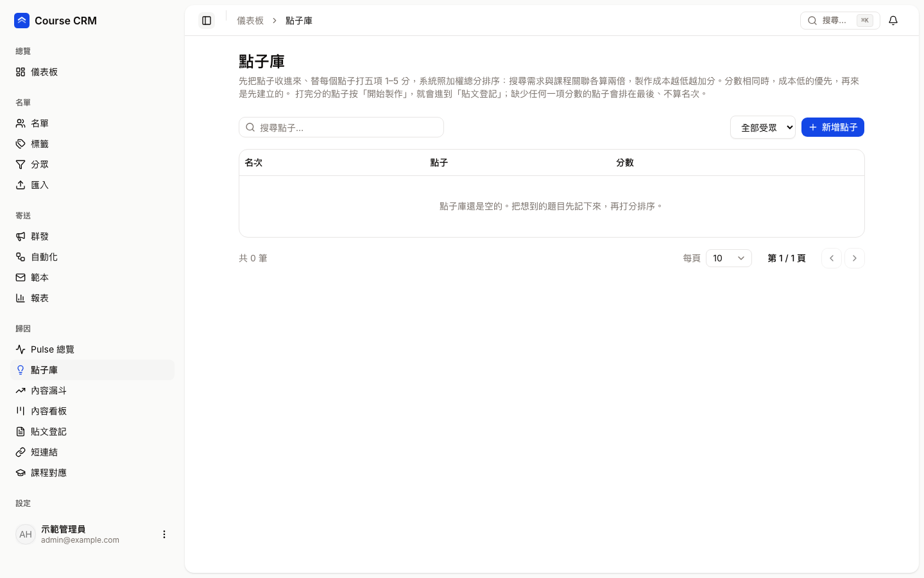Click the AH avatar
Viewport: 924px width, 578px height.
tap(26, 534)
